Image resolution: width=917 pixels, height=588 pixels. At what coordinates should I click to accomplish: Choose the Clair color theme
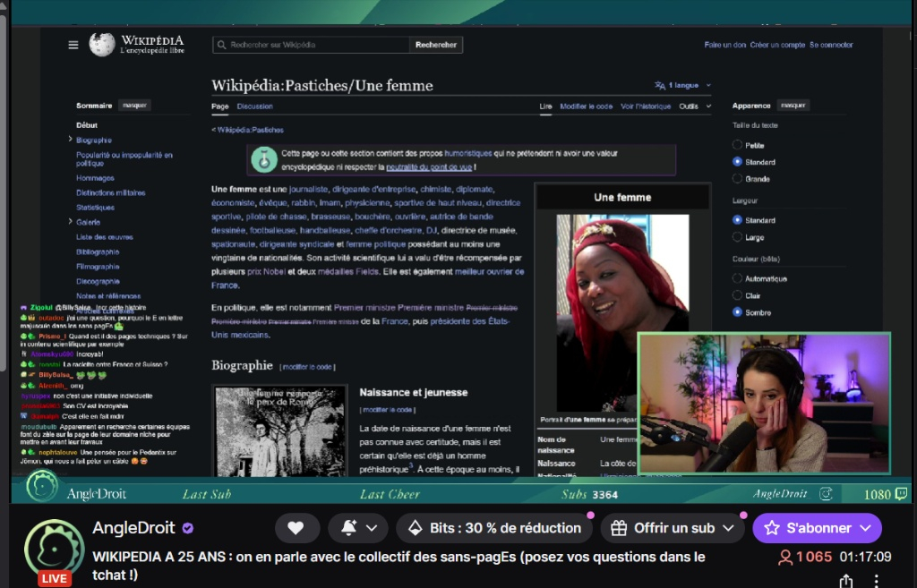(x=738, y=295)
